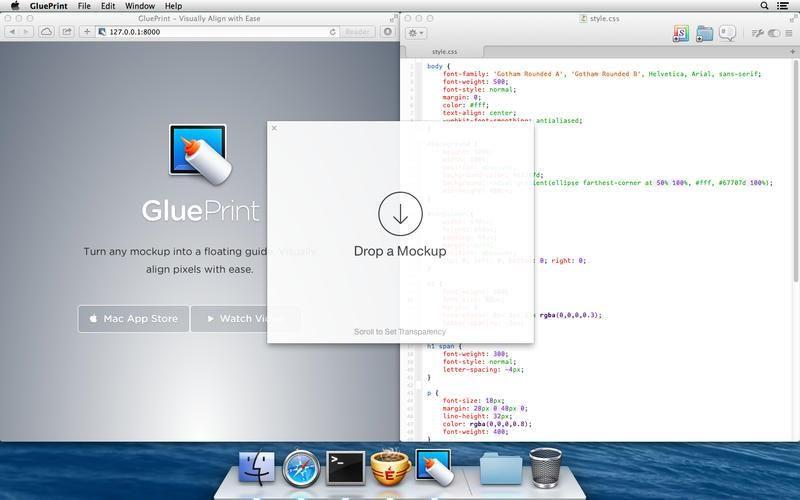
Task: Open GluePrint from the Dock
Action: click(434, 467)
